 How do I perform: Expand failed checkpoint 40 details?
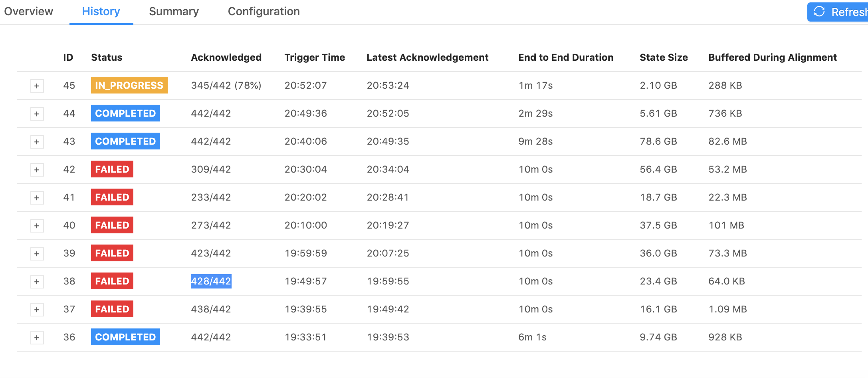pos(37,226)
